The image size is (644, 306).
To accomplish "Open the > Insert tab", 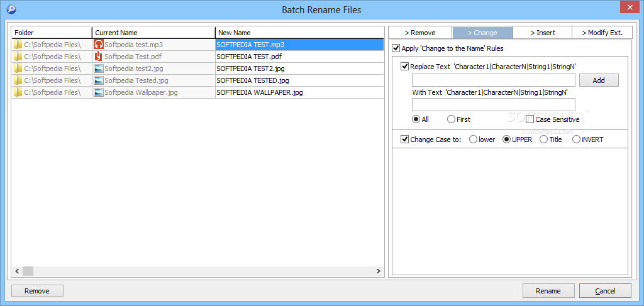I will click(543, 33).
